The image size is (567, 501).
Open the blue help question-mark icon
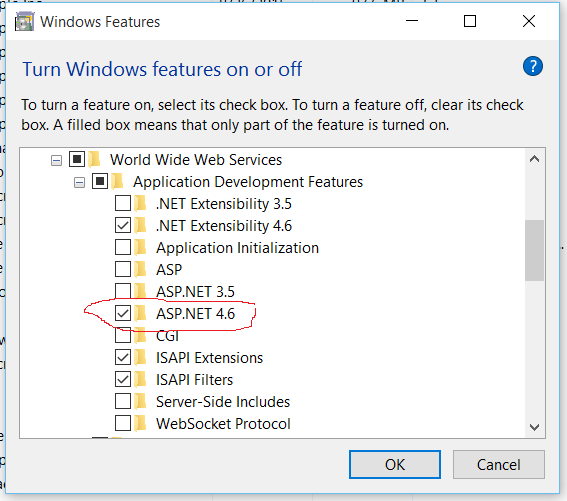click(533, 66)
